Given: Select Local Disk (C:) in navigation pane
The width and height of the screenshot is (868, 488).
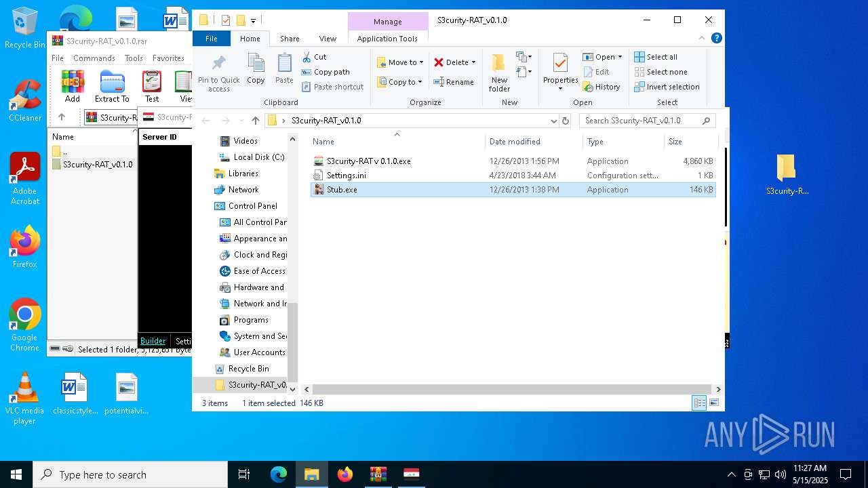Looking at the screenshot, I should tap(251, 157).
